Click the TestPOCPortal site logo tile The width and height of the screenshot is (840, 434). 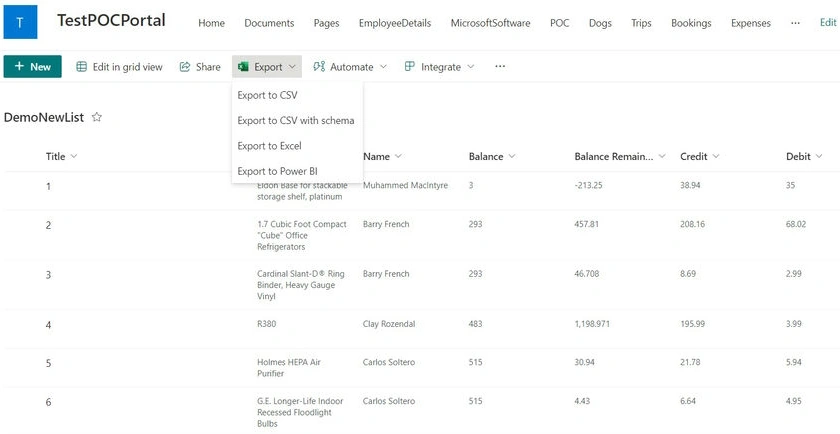[x=20, y=22]
